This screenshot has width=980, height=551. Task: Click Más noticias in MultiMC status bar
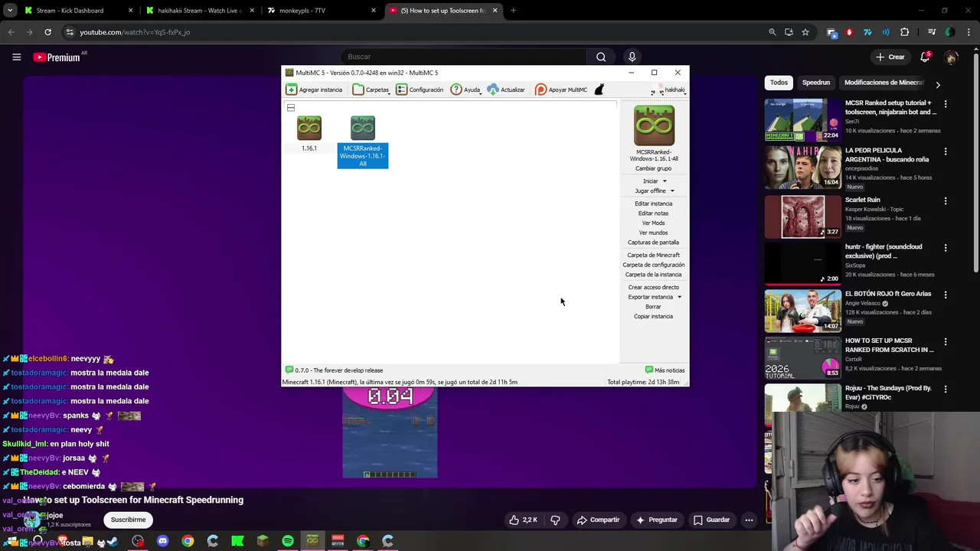[x=665, y=370]
